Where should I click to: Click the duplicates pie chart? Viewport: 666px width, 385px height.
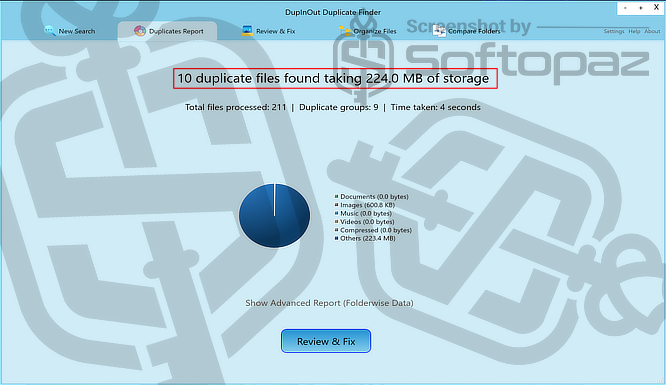(274, 215)
